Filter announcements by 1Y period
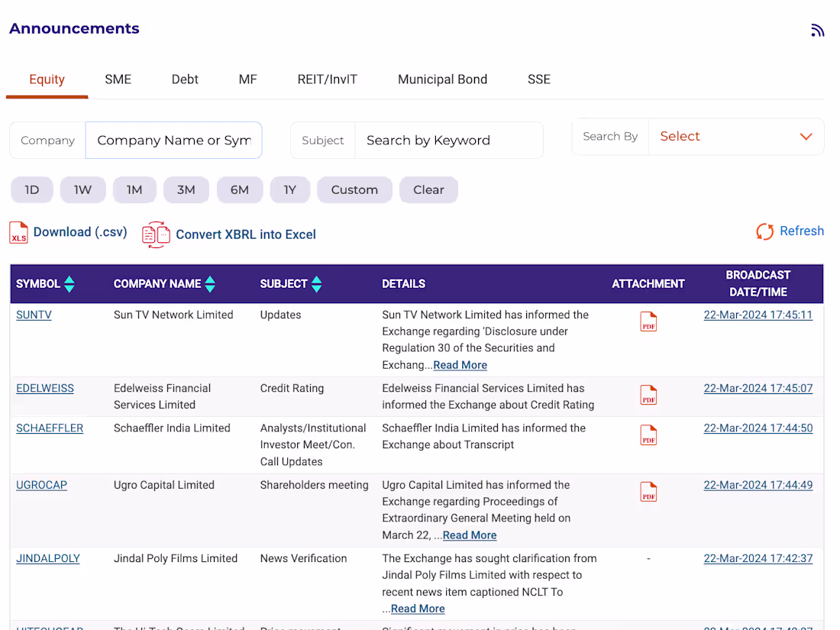 coord(290,189)
